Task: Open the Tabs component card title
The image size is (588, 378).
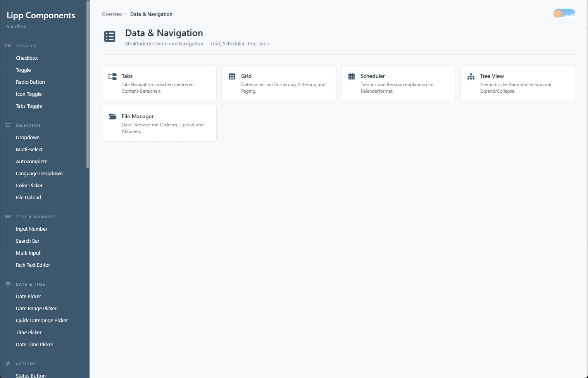Action: tap(127, 76)
